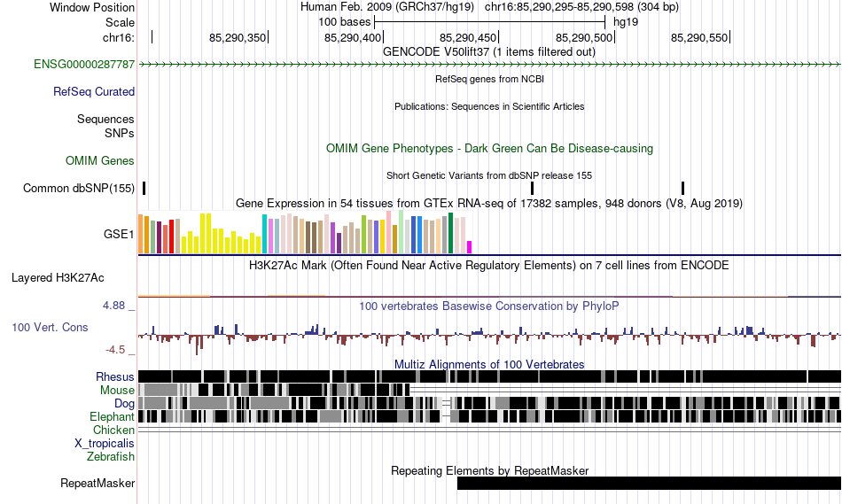This screenshot has width=842, height=504.
Task: Click the Window Position label
Action: [x=92, y=7]
